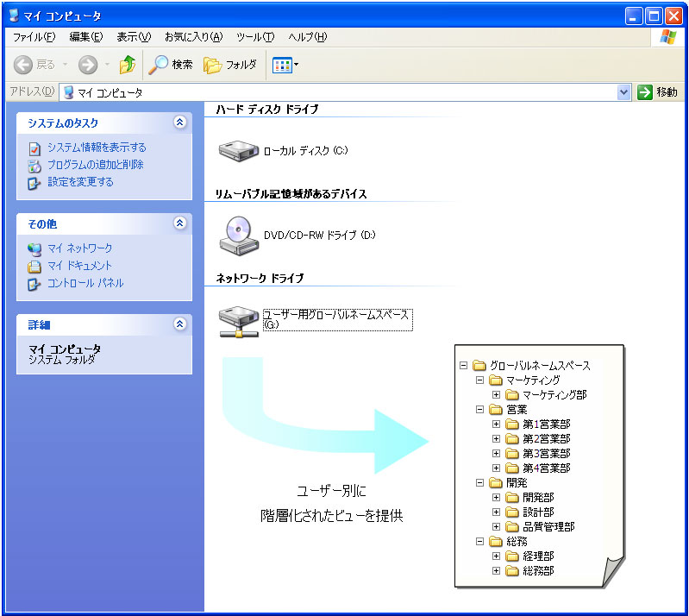
Task: Click the Go (移動) button
Action: tap(657, 92)
